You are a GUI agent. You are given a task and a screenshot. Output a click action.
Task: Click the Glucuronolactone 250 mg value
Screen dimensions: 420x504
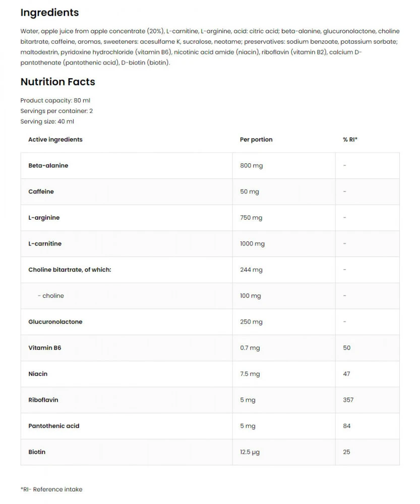coord(251,322)
